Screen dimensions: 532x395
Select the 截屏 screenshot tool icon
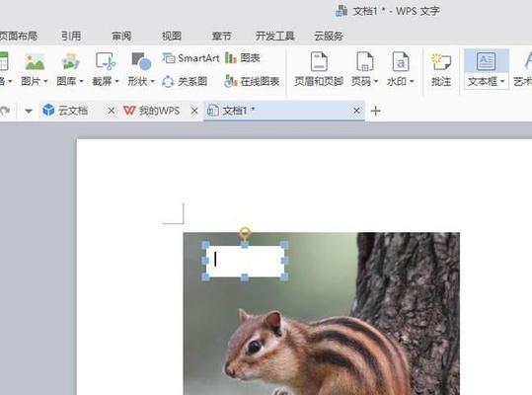106,61
